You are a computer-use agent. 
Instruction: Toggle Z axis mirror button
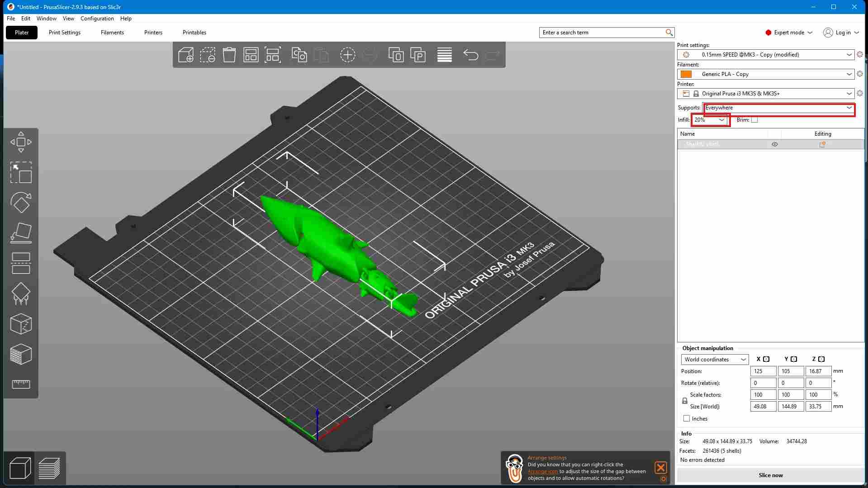tap(821, 359)
